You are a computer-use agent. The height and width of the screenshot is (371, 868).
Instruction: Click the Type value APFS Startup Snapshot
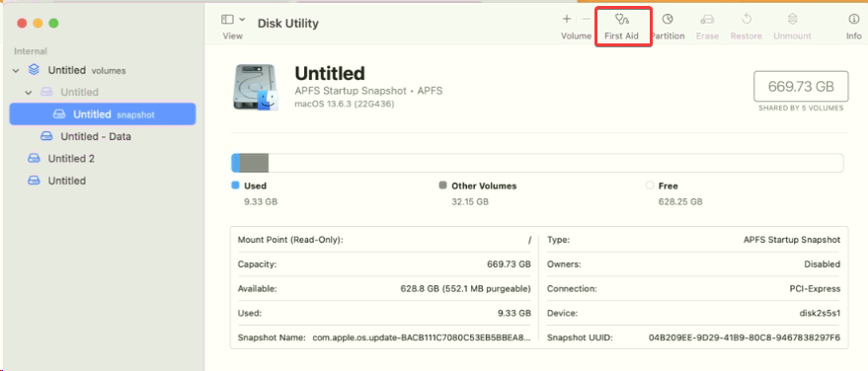coord(792,240)
